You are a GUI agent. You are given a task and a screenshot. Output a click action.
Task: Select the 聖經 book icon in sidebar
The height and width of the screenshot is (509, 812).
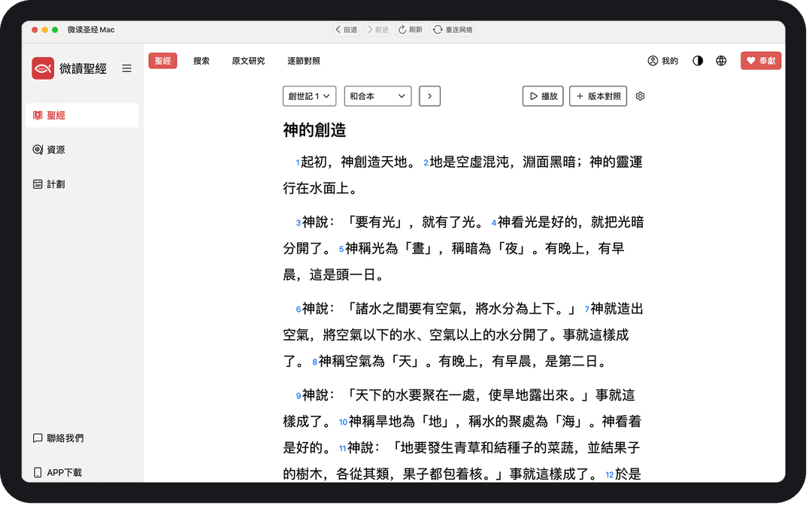point(39,115)
